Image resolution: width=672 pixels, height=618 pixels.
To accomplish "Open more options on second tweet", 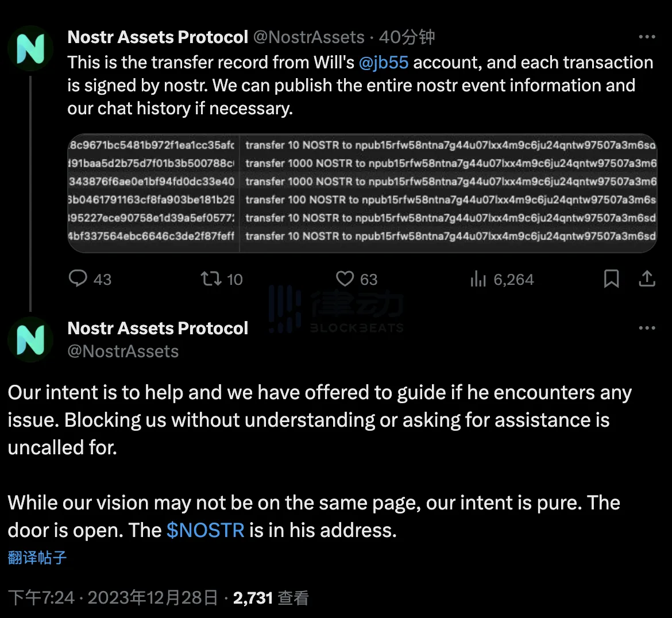I will (x=647, y=328).
